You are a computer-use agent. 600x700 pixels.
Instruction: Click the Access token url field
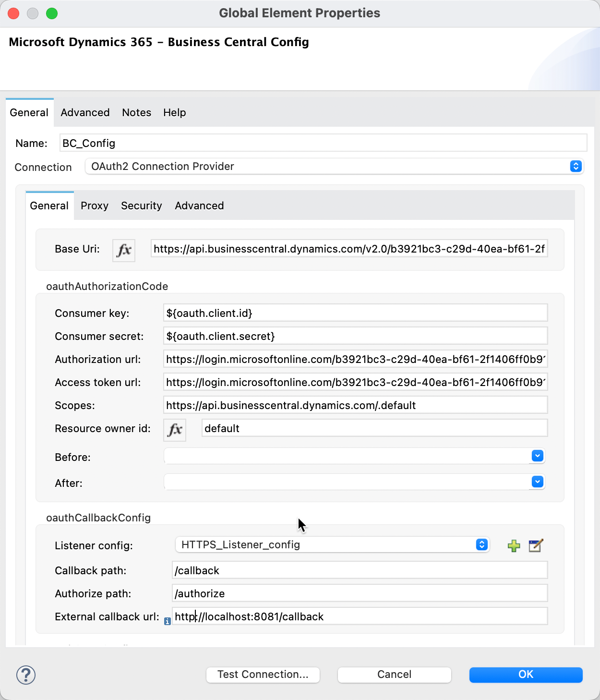[x=356, y=382]
